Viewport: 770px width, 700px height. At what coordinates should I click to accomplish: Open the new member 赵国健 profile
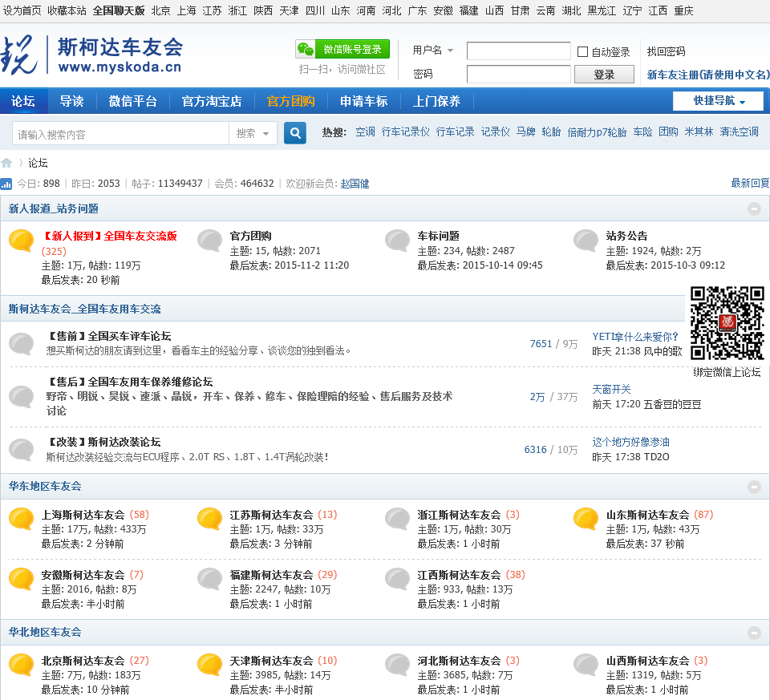tap(355, 184)
